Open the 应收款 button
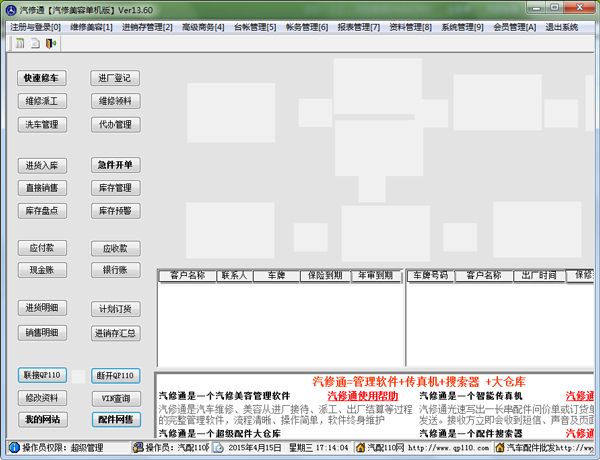The image size is (600, 460). (116, 248)
